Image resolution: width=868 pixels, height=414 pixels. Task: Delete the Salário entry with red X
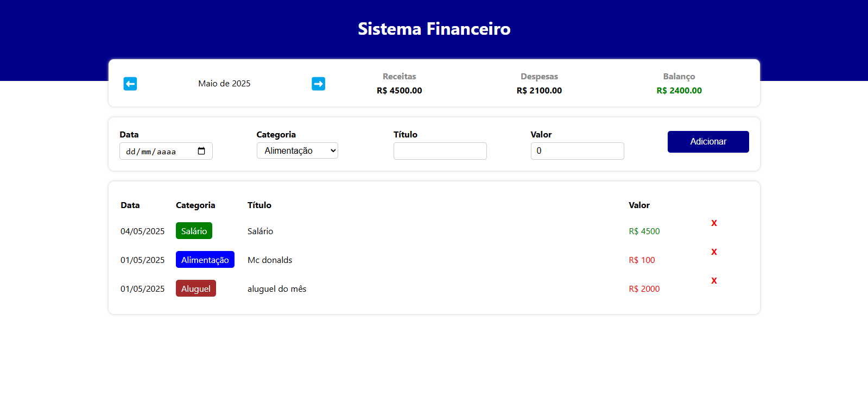pyautogui.click(x=714, y=223)
